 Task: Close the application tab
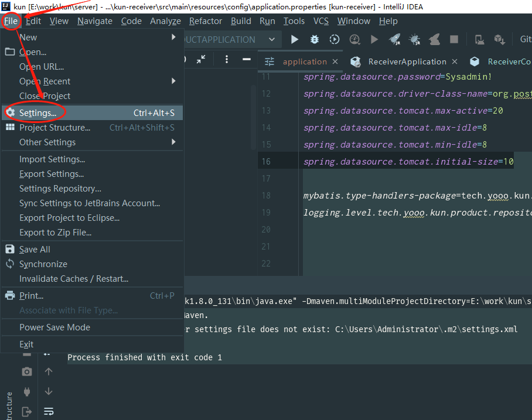coord(335,62)
